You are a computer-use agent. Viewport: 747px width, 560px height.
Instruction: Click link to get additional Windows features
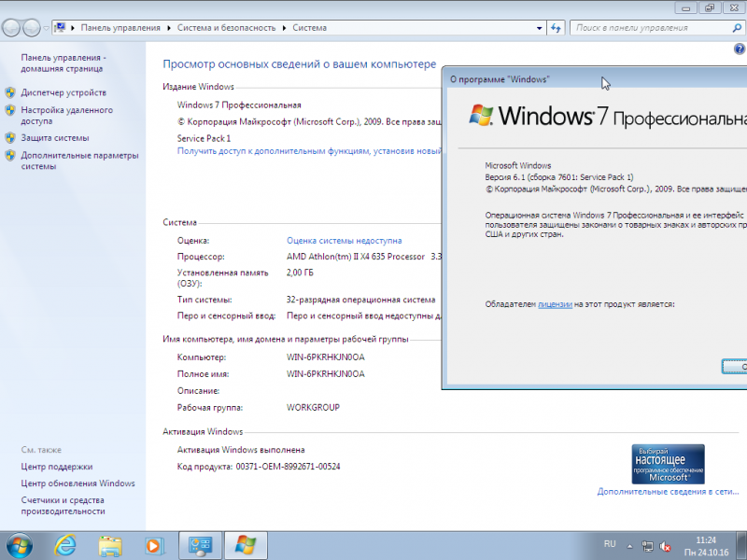[309, 151]
